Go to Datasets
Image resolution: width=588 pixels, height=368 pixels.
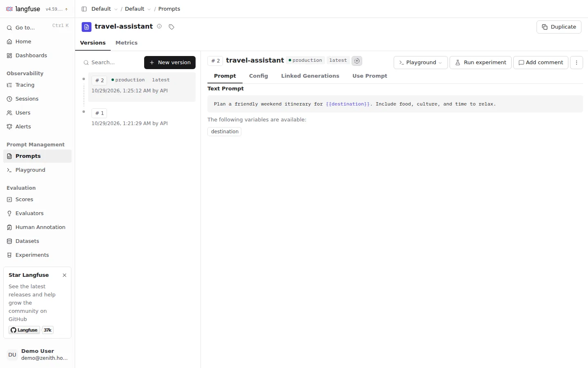(38, 241)
